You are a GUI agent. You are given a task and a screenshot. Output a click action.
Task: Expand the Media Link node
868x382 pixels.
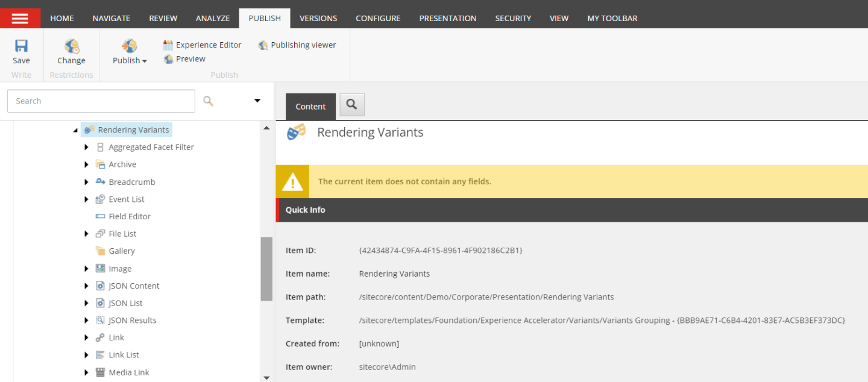tap(87, 372)
